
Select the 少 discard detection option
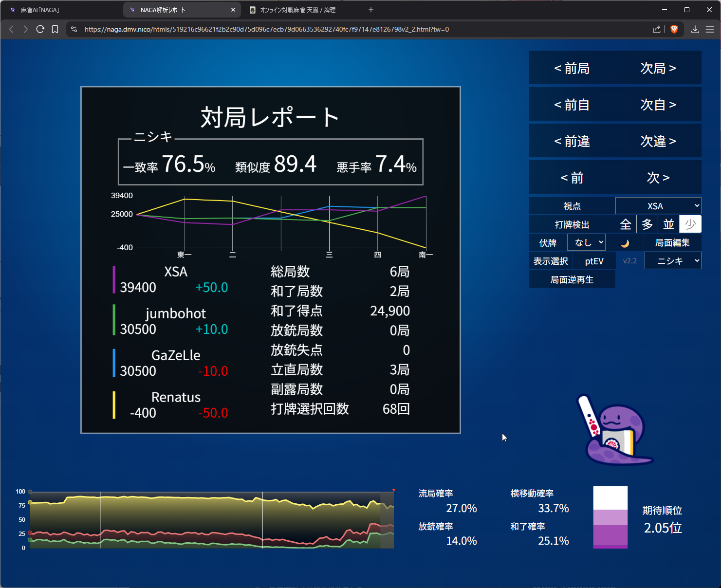tap(690, 224)
